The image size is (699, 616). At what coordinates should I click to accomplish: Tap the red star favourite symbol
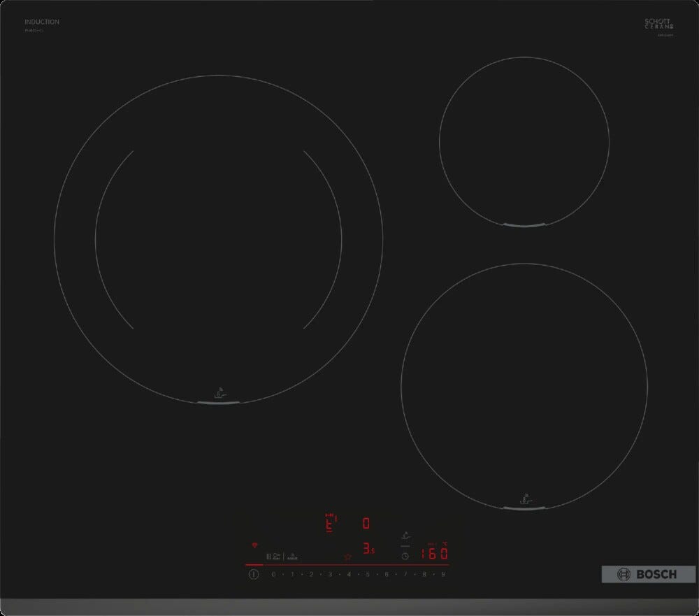tap(347, 557)
